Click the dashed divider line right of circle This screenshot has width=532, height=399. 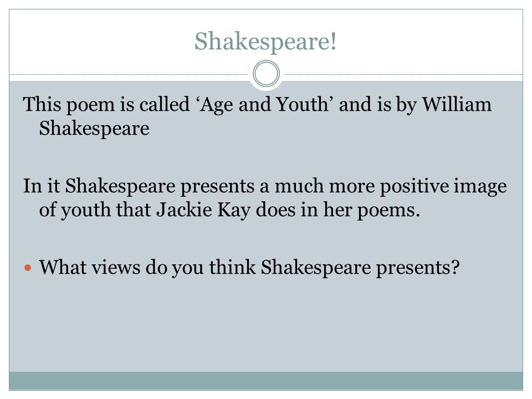click(403, 74)
